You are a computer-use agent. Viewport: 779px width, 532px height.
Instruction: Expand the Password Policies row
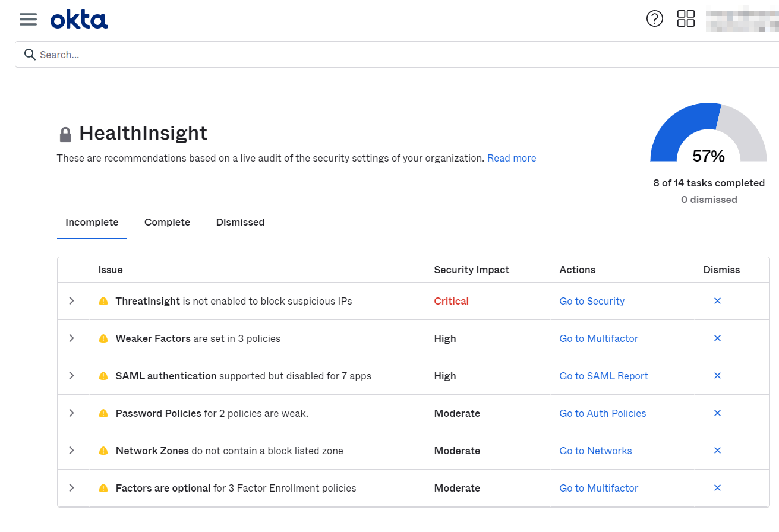pos(71,413)
